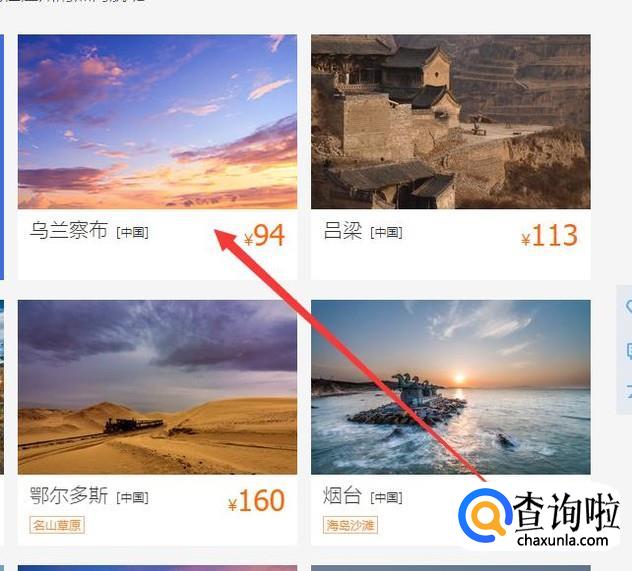Select the 烟台 destination name
This screenshot has height=571, width=632.
pos(342,496)
